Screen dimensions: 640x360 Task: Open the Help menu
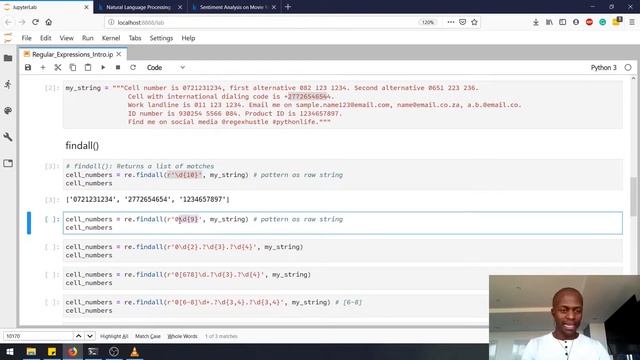tap(188, 38)
